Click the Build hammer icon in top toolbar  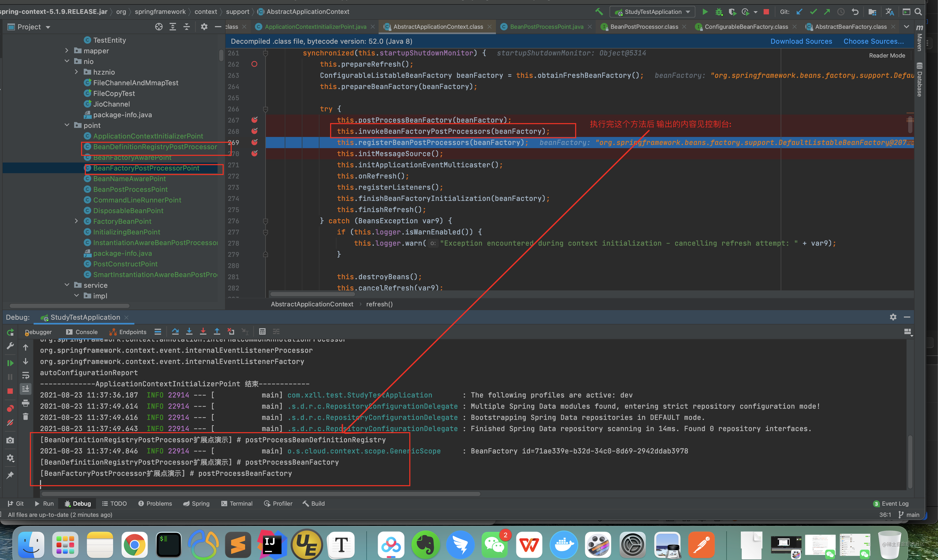[x=599, y=12]
